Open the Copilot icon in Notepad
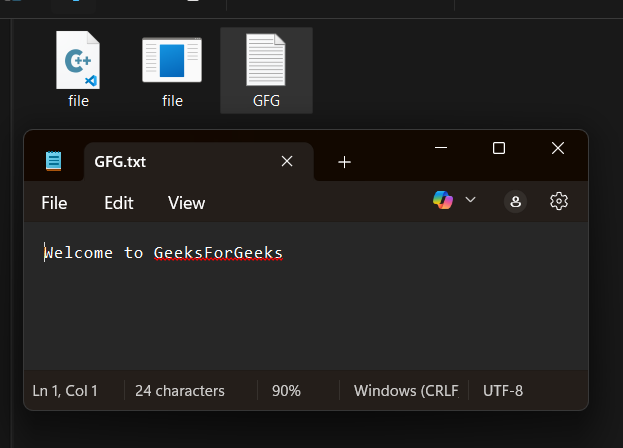 (442, 201)
